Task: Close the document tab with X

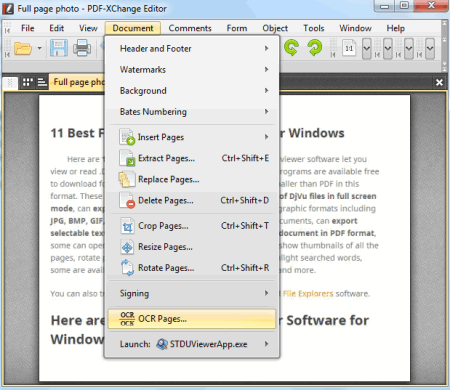Action: pyautogui.click(x=439, y=82)
